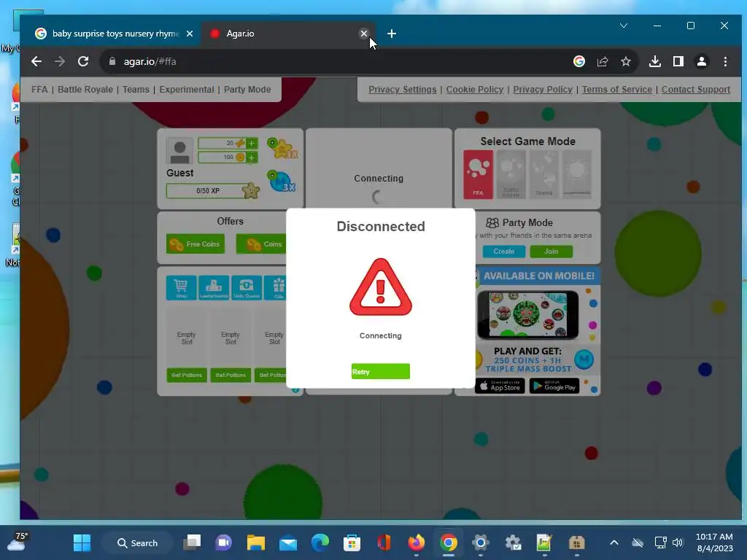This screenshot has width=747, height=560.
Task: Open a new browser tab
Action: 392,34
